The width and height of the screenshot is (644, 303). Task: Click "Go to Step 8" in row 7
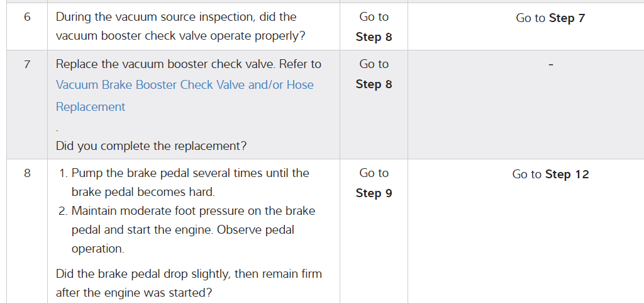point(374,74)
